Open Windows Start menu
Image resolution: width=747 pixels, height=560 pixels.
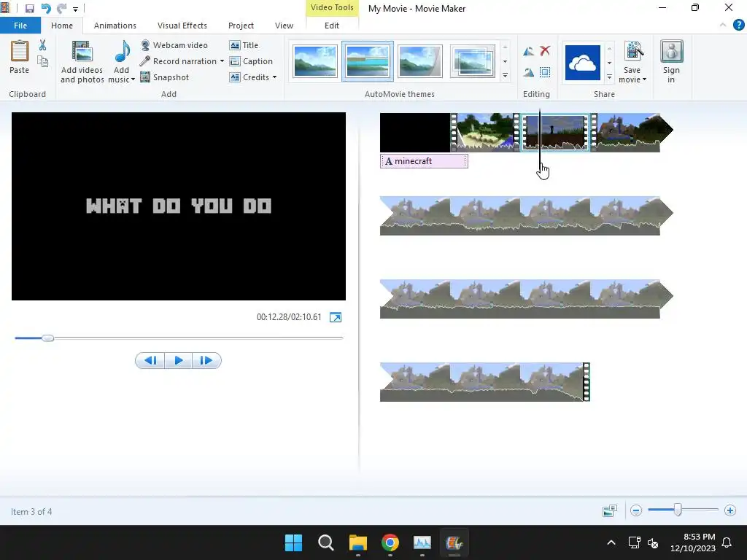pyautogui.click(x=293, y=542)
